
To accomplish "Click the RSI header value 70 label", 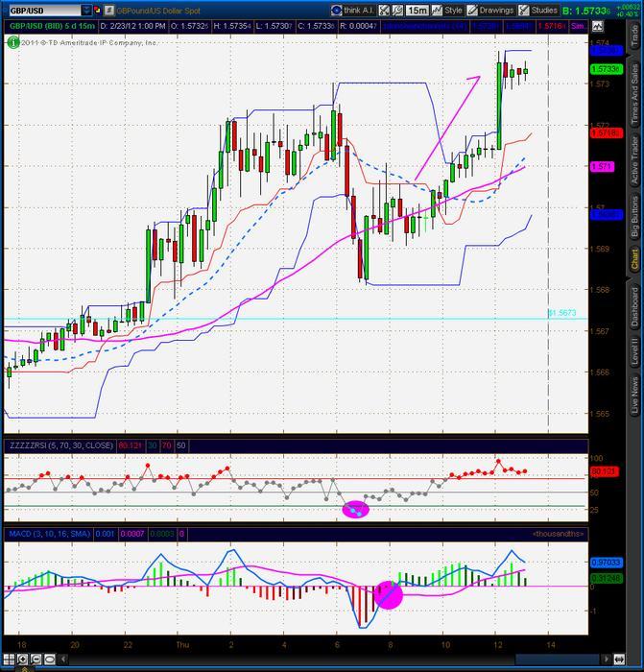I will click(x=166, y=445).
